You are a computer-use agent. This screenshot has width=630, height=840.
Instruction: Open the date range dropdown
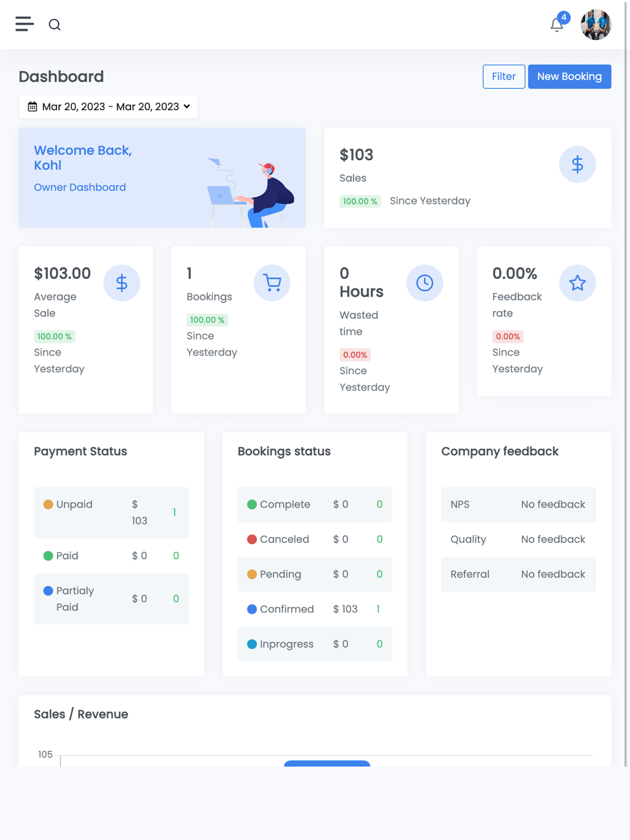(x=108, y=106)
